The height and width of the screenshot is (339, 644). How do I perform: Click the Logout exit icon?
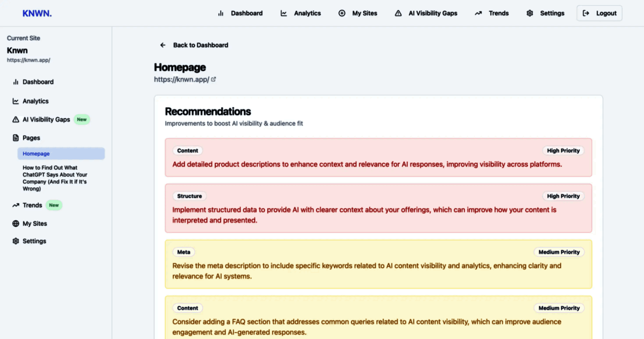586,13
